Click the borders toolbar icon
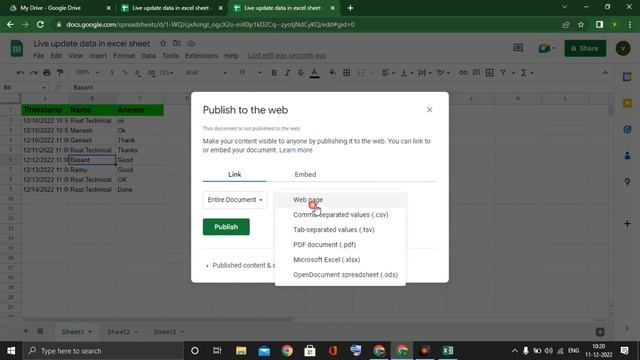 [347, 73]
